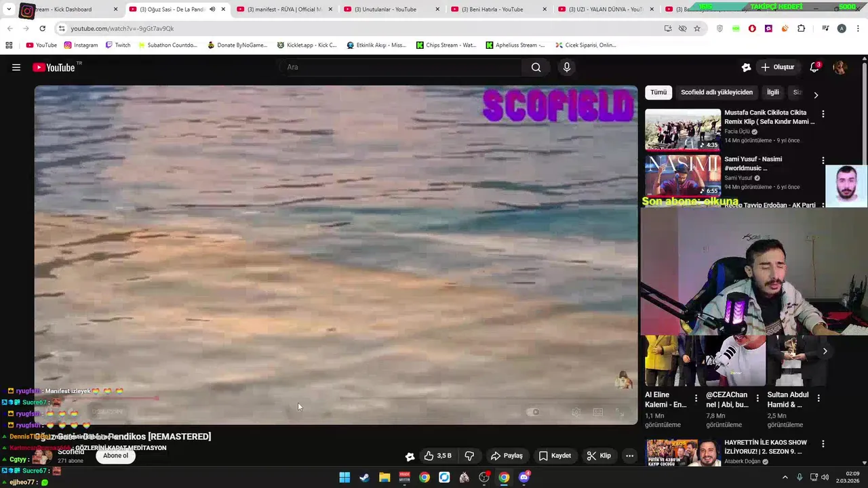Viewport: 868px width, 488px height.
Task: Reload the page
Action: point(42,28)
